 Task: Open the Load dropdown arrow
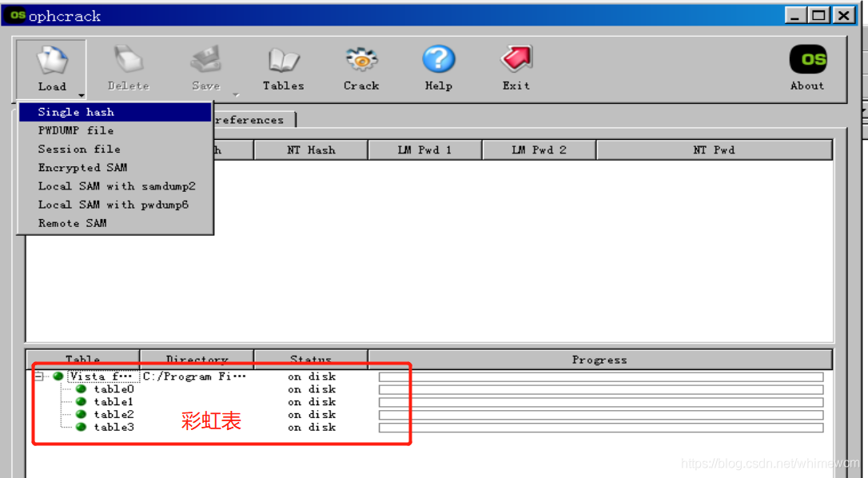(x=82, y=96)
